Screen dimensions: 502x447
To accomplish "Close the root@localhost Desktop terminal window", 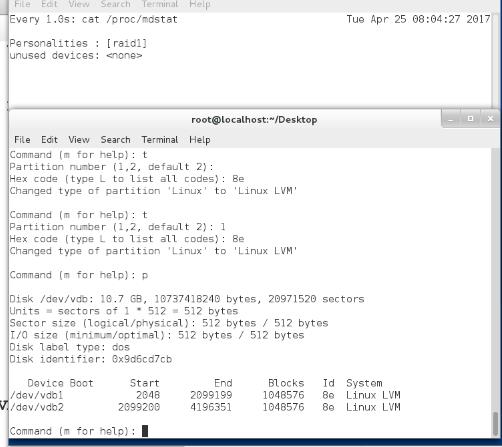I will 490,118.
